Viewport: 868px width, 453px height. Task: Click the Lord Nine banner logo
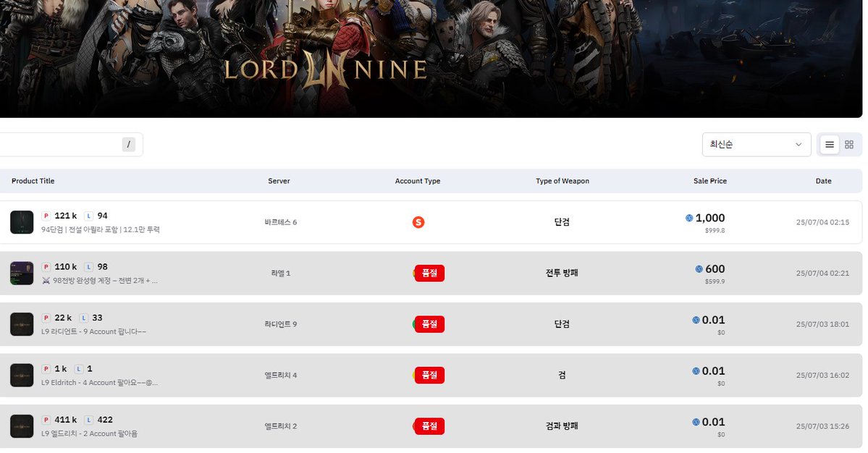(326, 71)
